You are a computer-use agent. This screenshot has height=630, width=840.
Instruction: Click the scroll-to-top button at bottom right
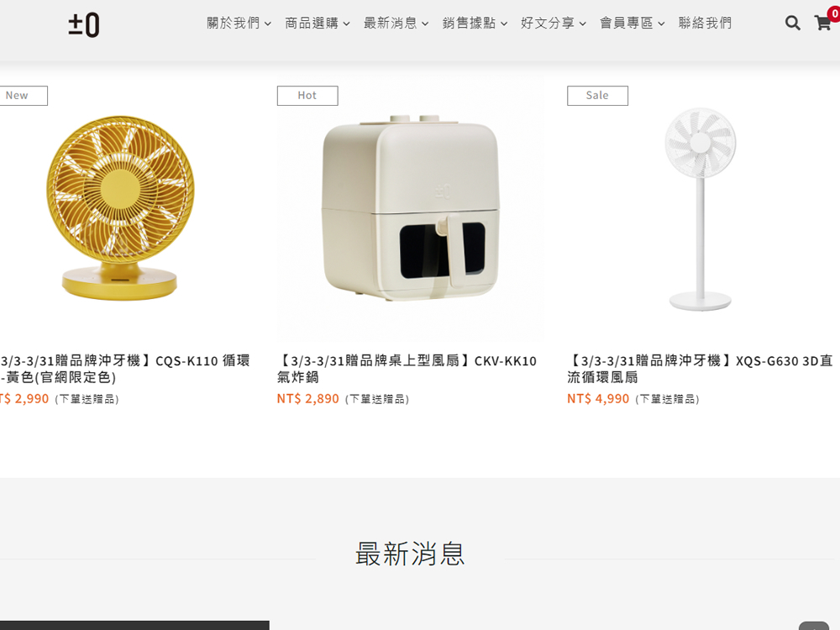click(814, 626)
